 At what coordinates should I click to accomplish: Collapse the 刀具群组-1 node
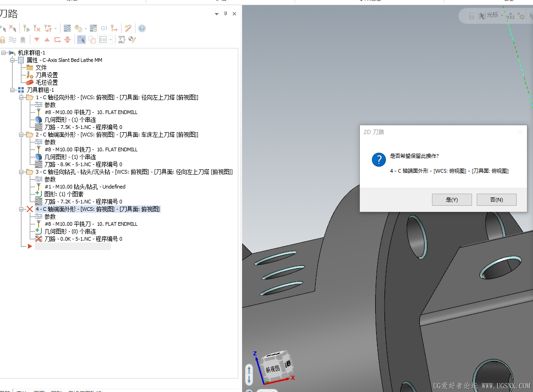12,90
